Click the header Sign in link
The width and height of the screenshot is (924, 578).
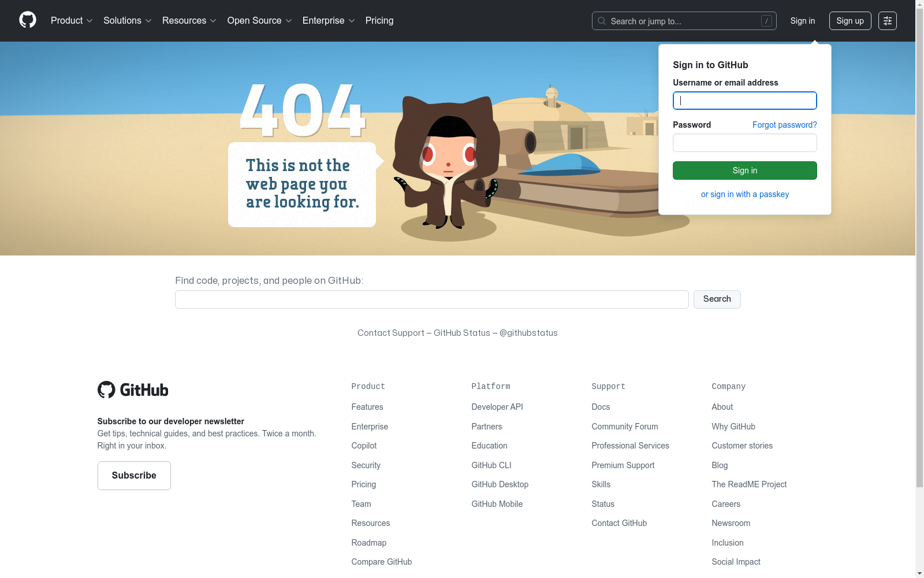point(803,21)
